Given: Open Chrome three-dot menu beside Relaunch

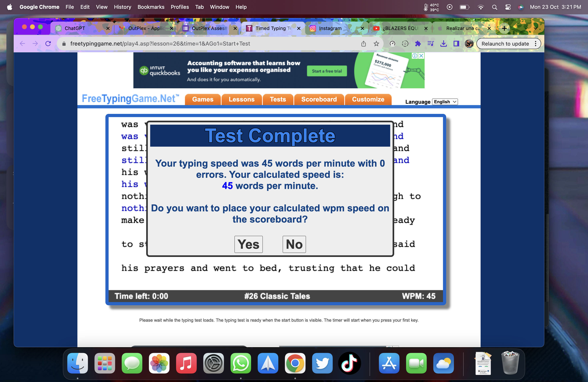Looking at the screenshot, I should (535, 44).
